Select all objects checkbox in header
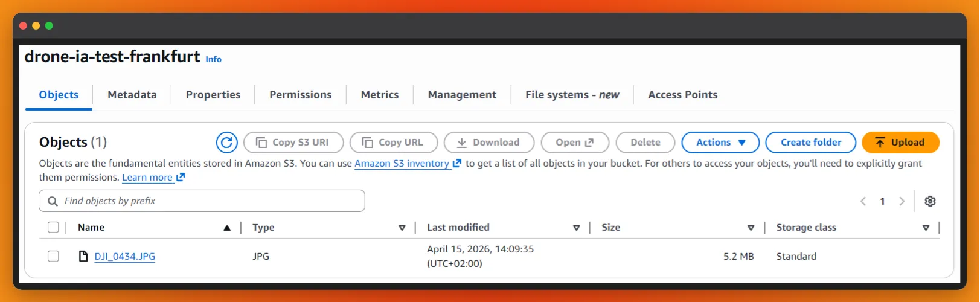Image resolution: width=980 pixels, height=302 pixels. (53, 227)
